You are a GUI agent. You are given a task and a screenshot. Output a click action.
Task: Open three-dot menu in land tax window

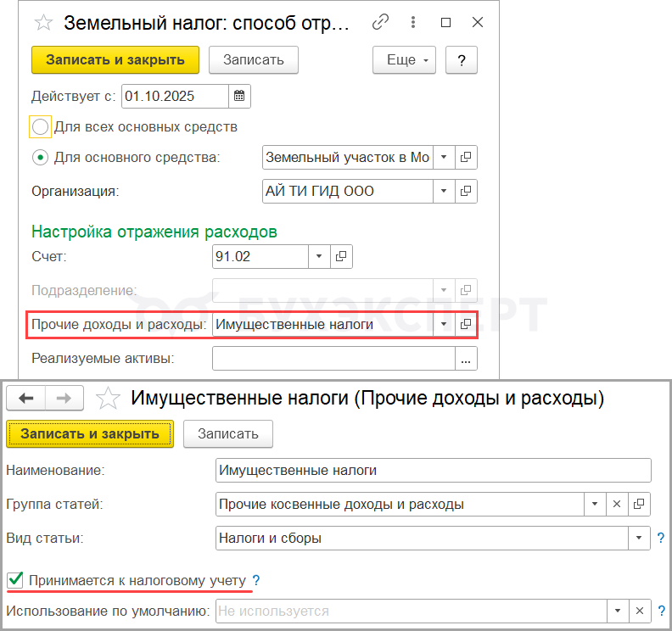(x=412, y=22)
